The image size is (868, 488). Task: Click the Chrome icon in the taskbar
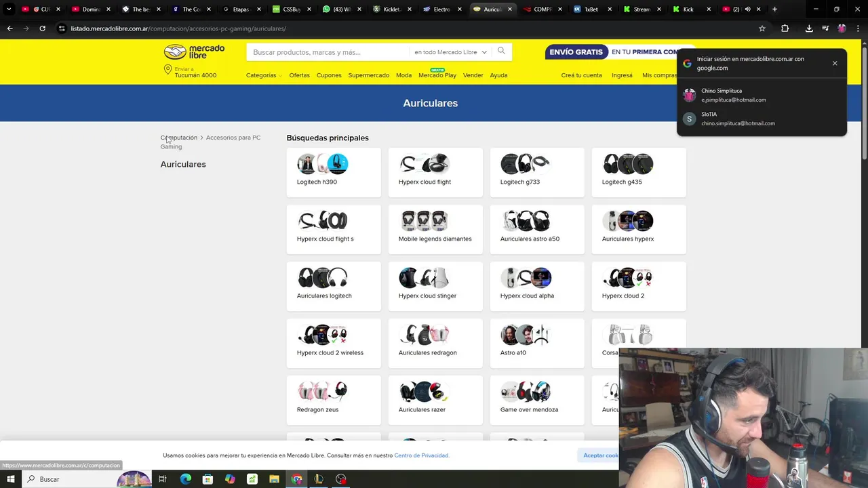[x=296, y=479]
